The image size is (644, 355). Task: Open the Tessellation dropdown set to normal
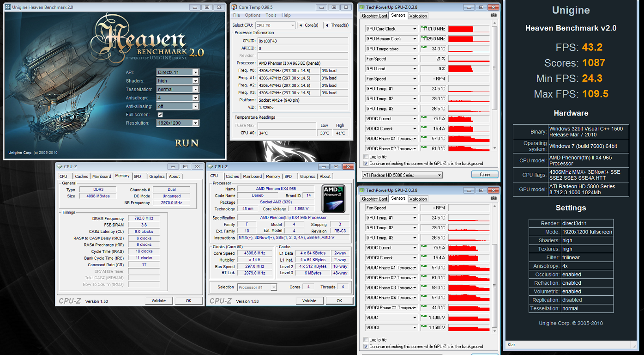pyautogui.click(x=178, y=89)
